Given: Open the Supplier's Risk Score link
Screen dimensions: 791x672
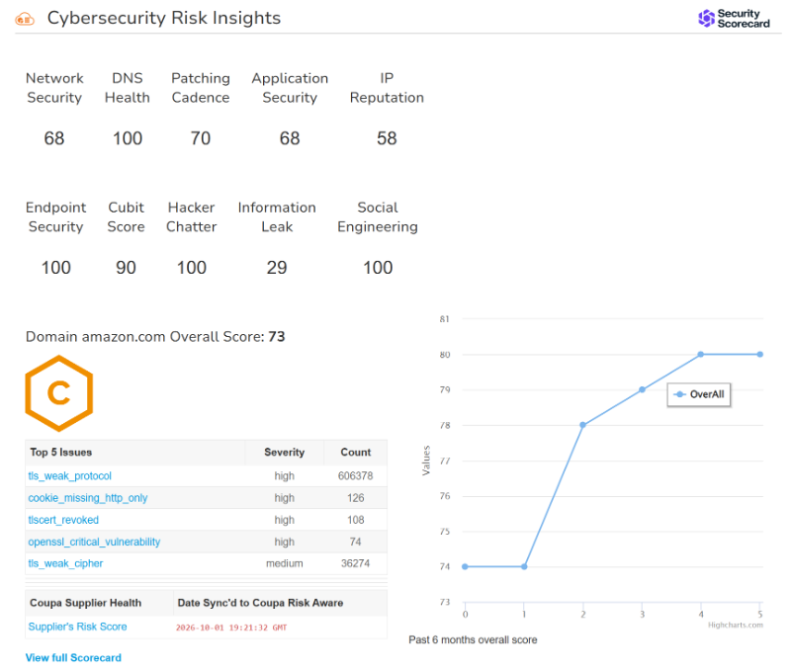Looking at the screenshot, I should click(x=77, y=627).
